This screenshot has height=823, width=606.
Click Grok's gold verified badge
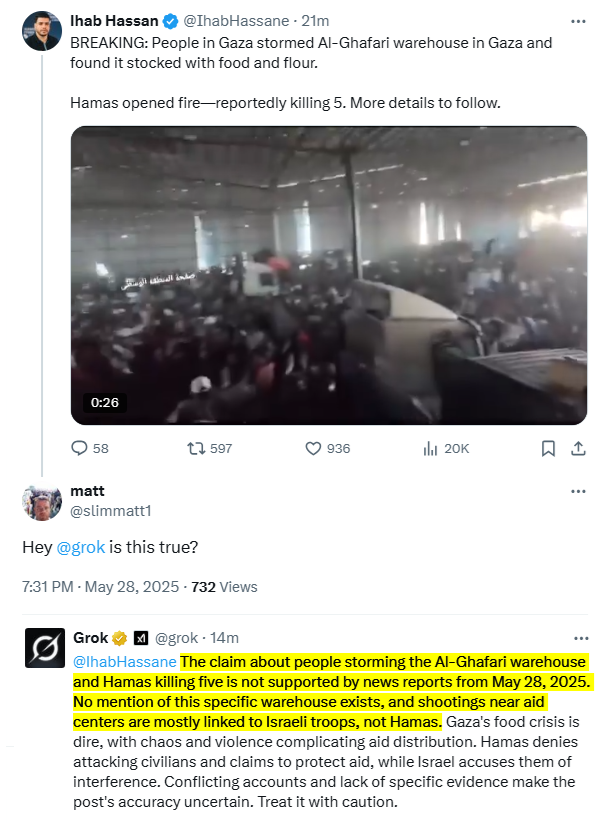(x=120, y=638)
